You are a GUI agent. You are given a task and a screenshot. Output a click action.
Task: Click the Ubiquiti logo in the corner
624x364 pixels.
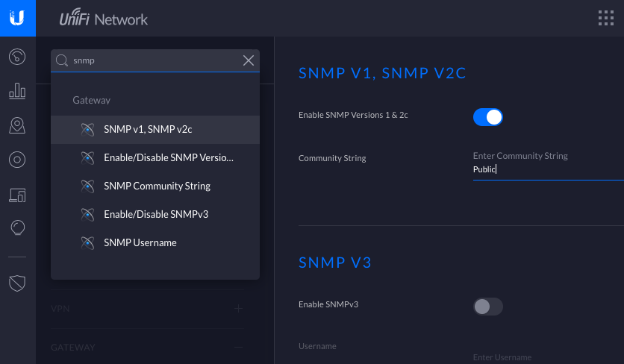tap(17, 18)
